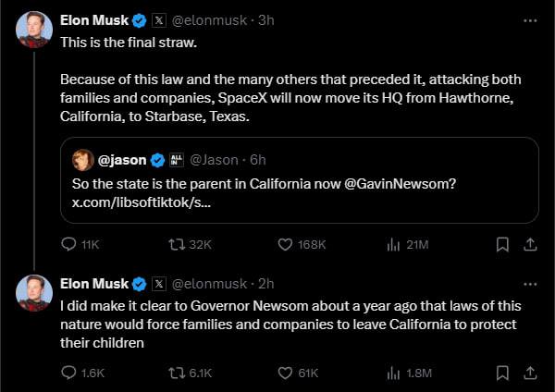Bookmark the second tweet about Governor Newsom
Viewport: 555px width, 392px height.
(x=502, y=373)
